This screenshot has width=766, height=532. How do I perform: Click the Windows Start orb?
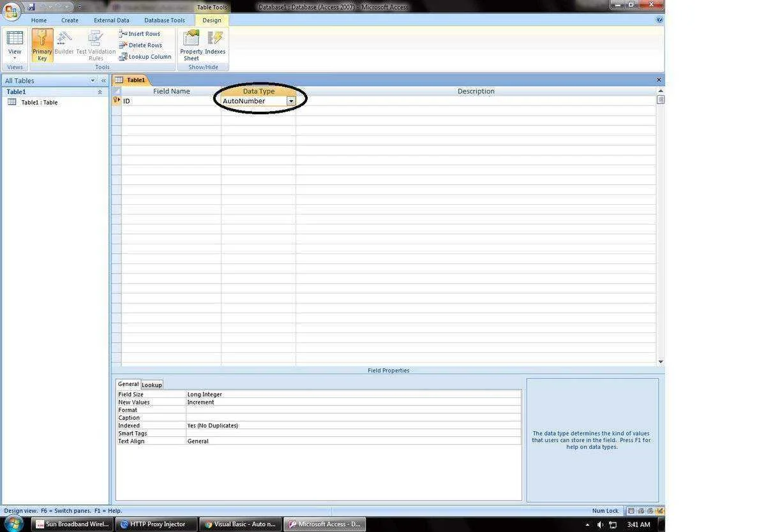tap(14, 524)
